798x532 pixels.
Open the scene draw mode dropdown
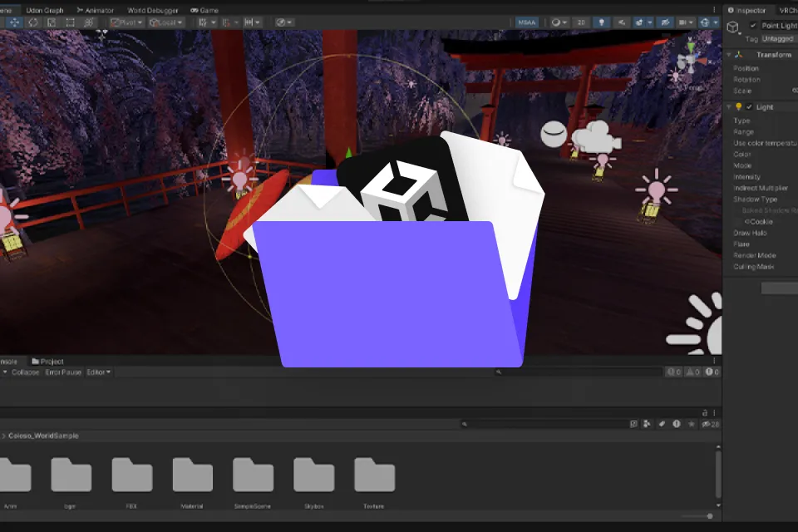coord(284,22)
